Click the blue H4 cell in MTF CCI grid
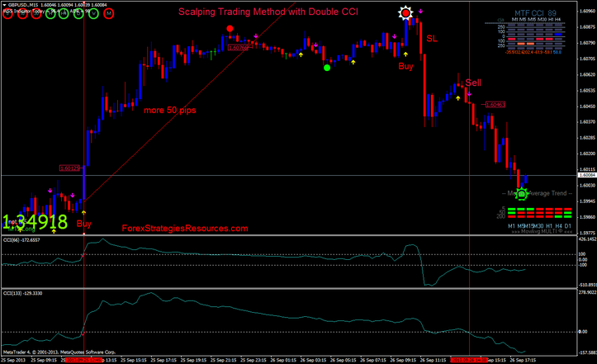Viewport: 597px width, 364px height. pos(558,35)
